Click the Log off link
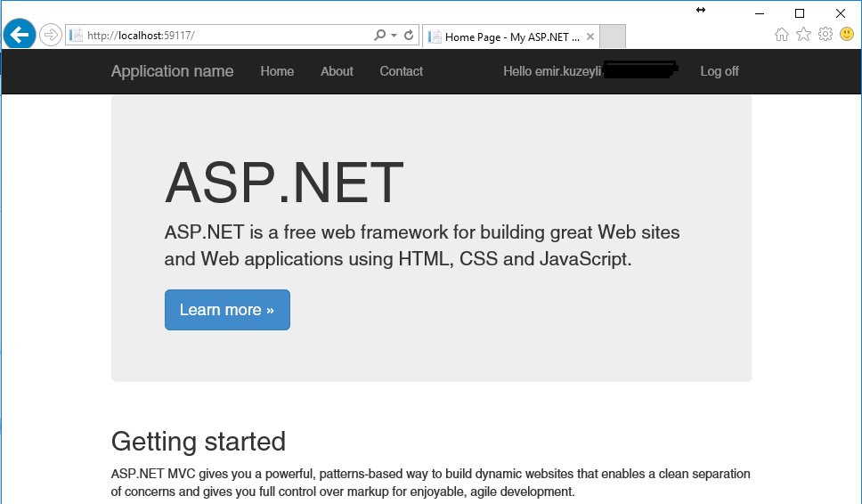The image size is (862, 504). point(719,71)
